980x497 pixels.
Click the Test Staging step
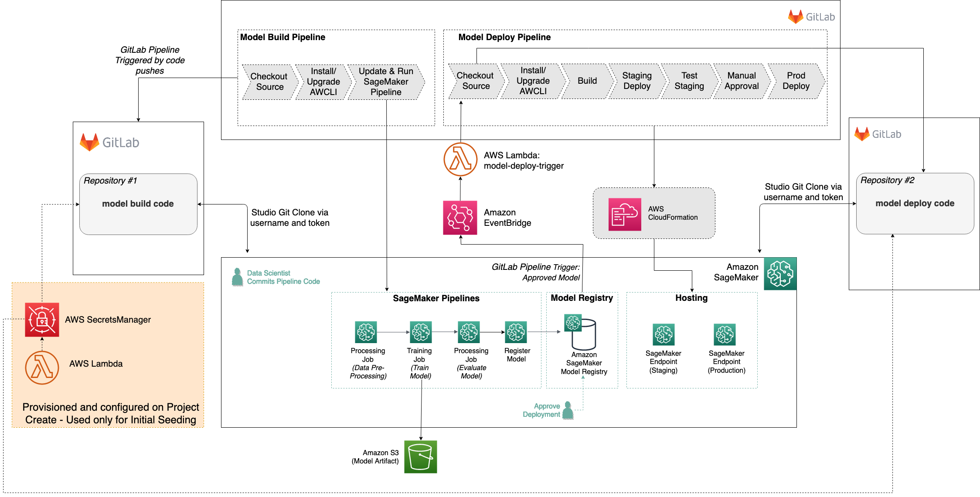689,81
